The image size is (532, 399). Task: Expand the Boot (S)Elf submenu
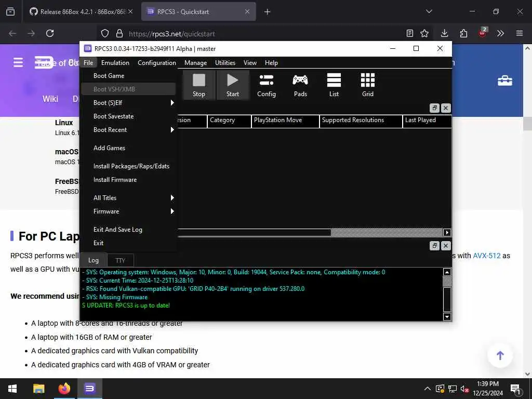point(128,103)
